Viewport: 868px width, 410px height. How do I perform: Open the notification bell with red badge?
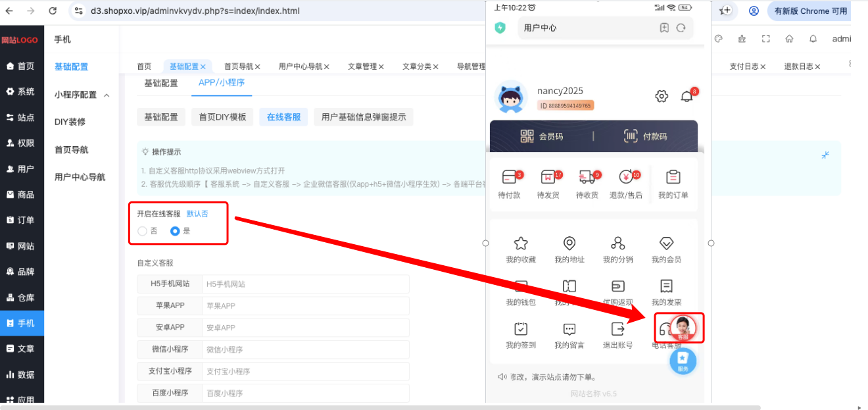(687, 96)
